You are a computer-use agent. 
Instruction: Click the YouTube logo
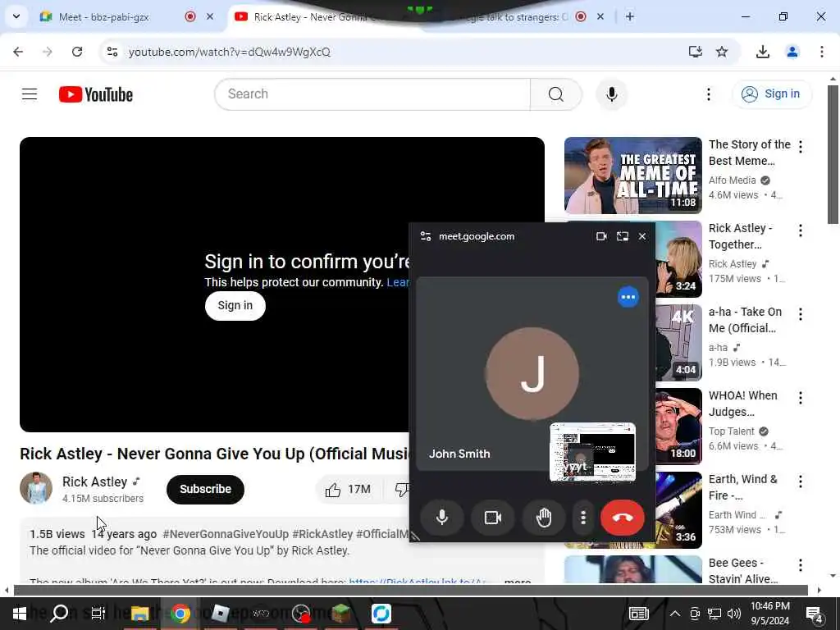click(x=96, y=94)
